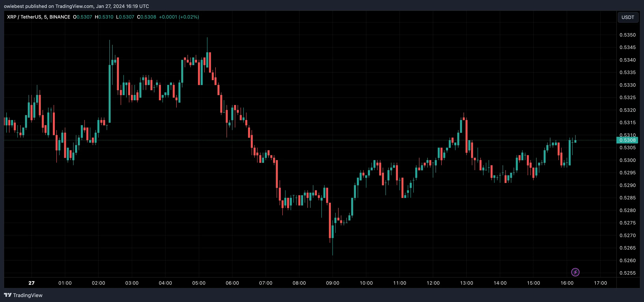Open the price scale by clicking 0.5350
Viewport: 644px width, 302px height.
[628, 35]
